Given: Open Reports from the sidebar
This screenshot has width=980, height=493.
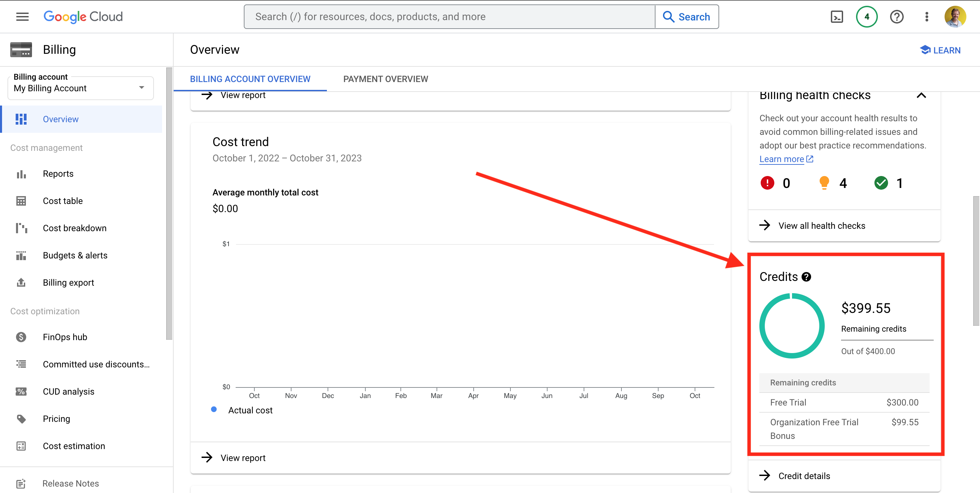Looking at the screenshot, I should [58, 173].
